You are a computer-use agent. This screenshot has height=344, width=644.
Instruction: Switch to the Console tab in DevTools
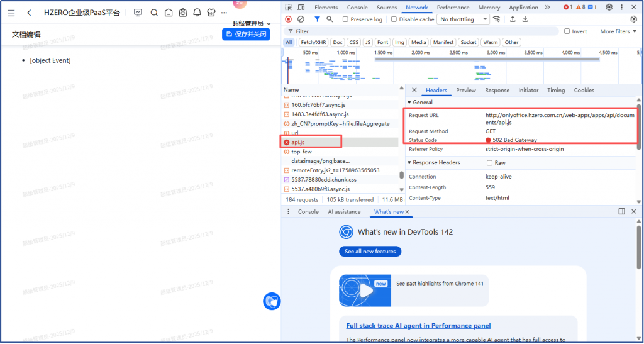click(357, 8)
